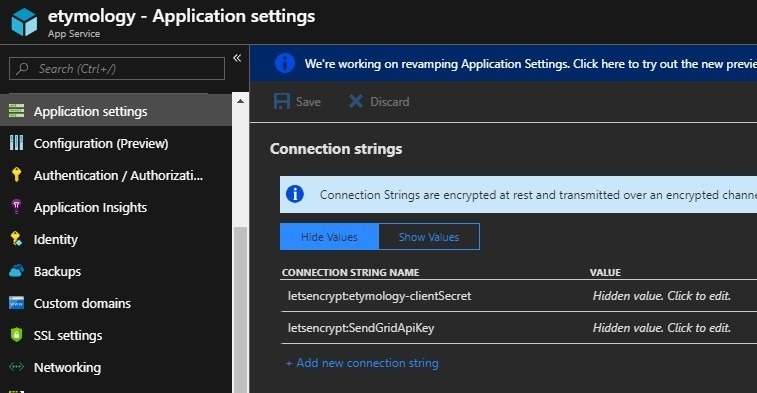
Task: Click VALUE column header
Action: pos(605,272)
